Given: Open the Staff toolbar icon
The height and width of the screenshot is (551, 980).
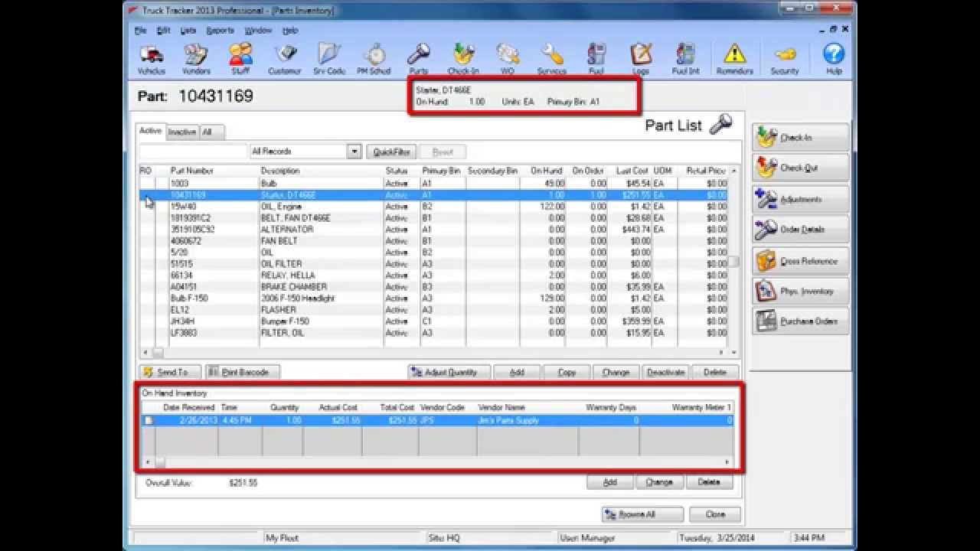Looking at the screenshot, I should point(240,59).
